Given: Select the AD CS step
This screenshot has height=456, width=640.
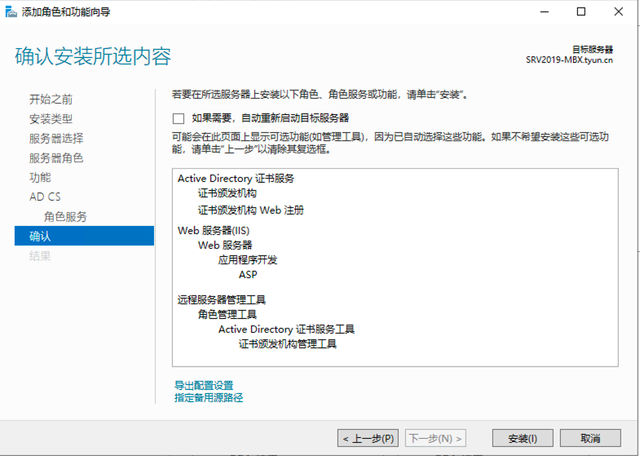Looking at the screenshot, I should tap(45, 197).
